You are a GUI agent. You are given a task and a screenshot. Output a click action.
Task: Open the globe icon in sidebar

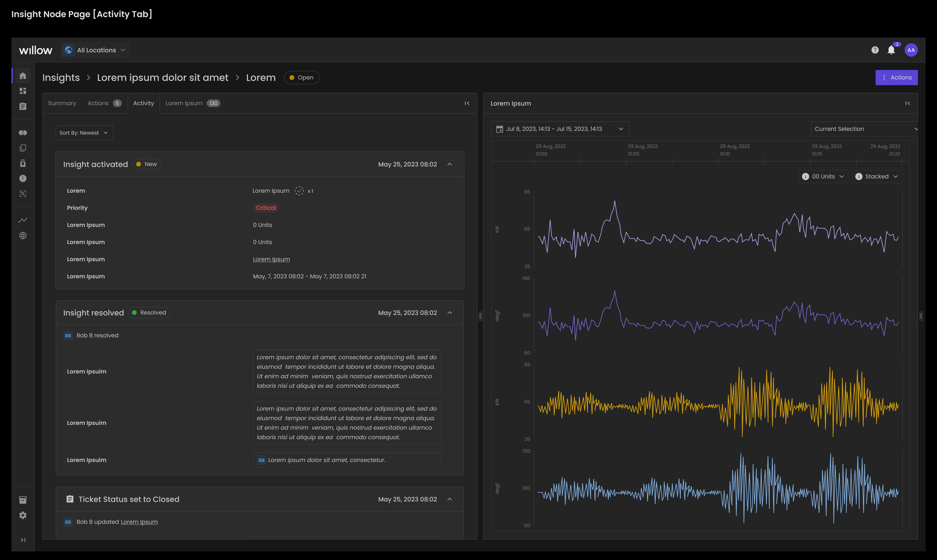pyautogui.click(x=23, y=236)
